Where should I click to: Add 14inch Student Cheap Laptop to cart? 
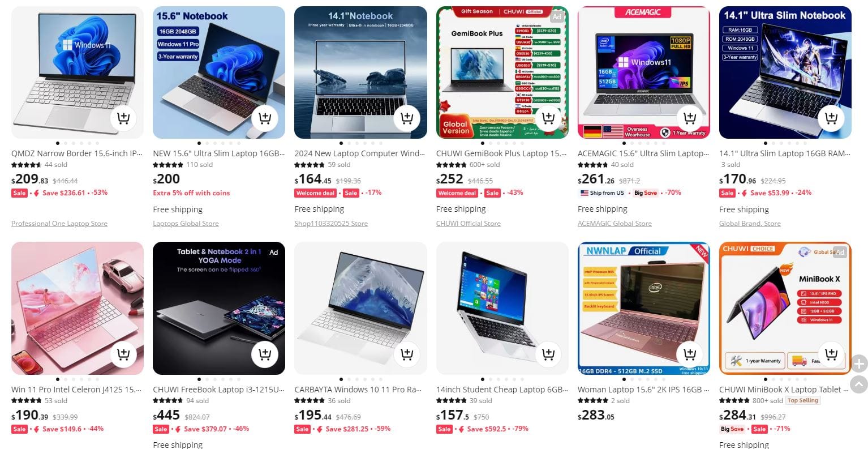548,354
